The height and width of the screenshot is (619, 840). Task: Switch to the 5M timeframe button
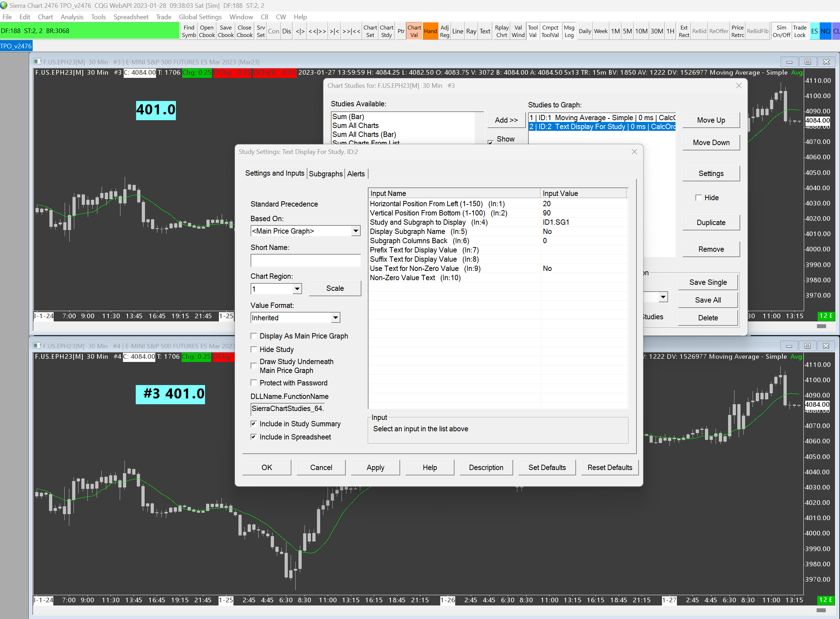pyautogui.click(x=627, y=31)
